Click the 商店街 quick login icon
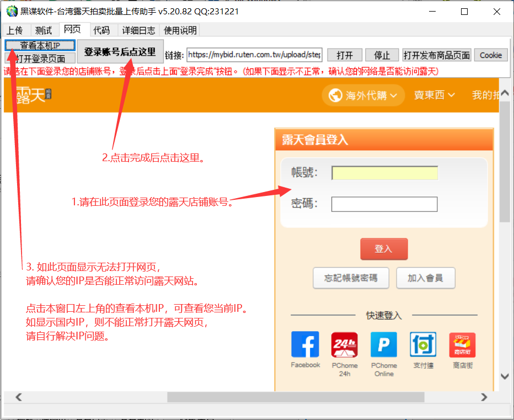This screenshot has height=420, width=514. click(x=462, y=345)
